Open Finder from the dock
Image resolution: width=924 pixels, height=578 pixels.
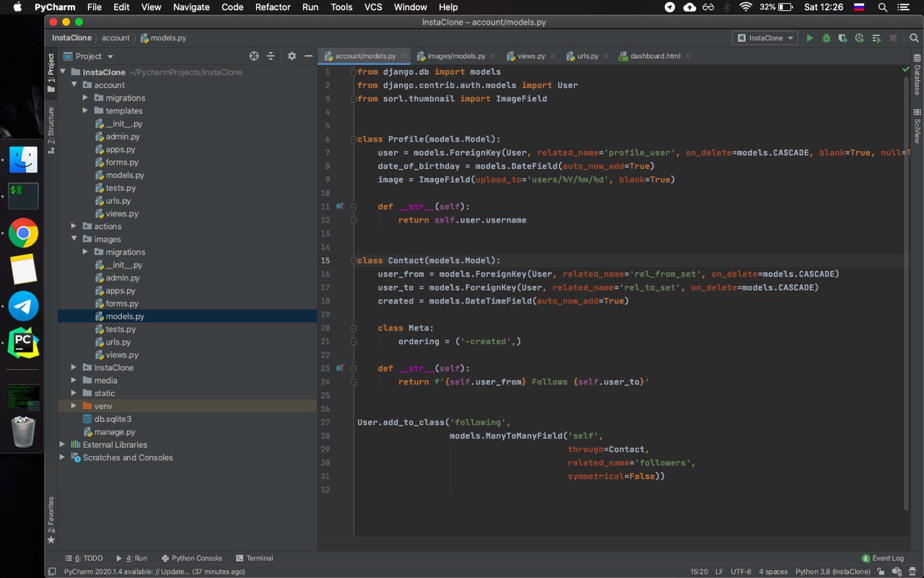(x=23, y=160)
